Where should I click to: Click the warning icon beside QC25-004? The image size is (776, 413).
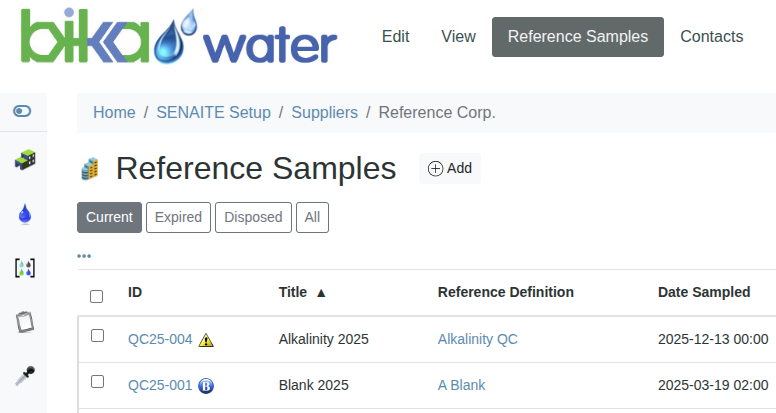206,340
